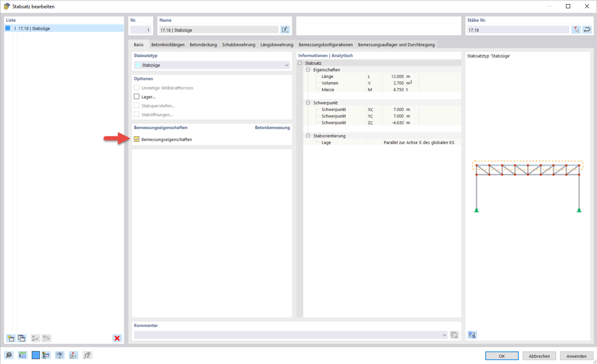Click the decimal places (0.00) units icon

(x=22, y=355)
